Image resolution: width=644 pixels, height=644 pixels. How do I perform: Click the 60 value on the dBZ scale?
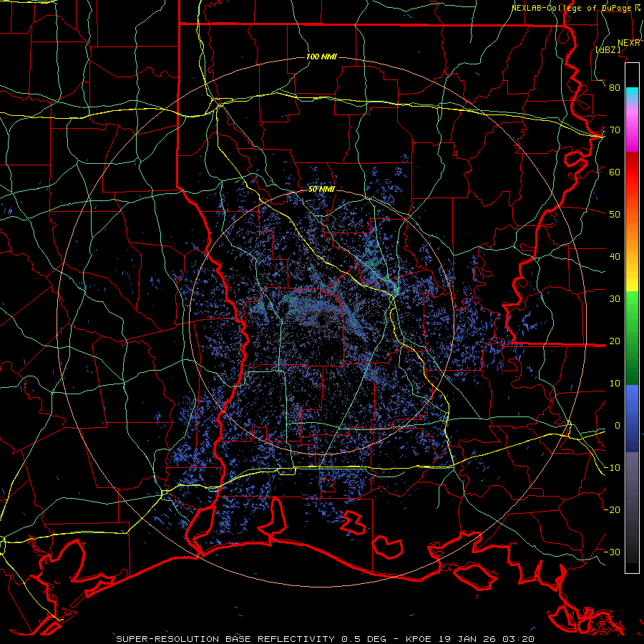[x=615, y=172]
